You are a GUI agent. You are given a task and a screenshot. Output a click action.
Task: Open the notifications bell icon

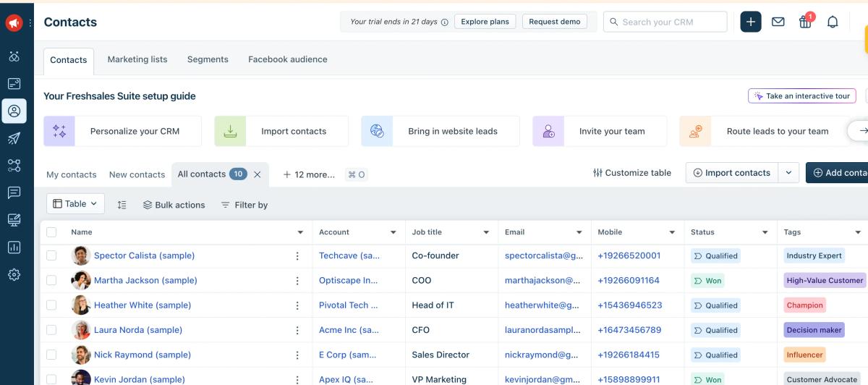(833, 22)
